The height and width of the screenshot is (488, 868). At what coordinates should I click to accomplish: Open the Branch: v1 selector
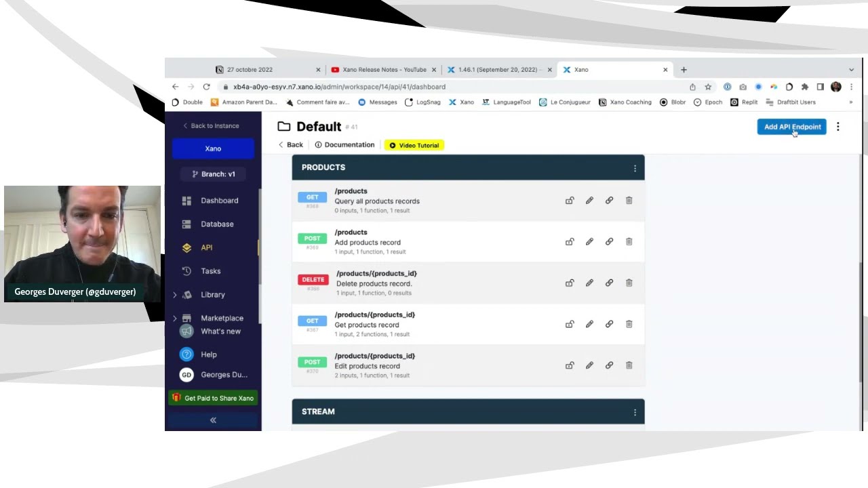click(x=213, y=174)
